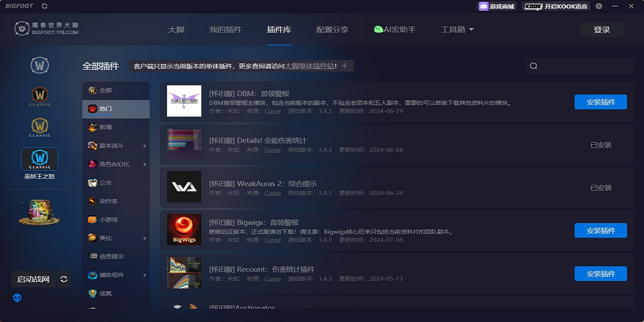Expand the 美化 category
The image size is (644, 322).
tap(144, 238)
